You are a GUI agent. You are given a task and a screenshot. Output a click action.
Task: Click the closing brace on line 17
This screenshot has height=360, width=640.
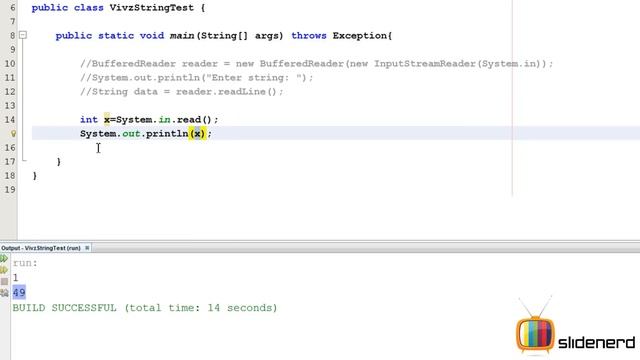(58, 162)
